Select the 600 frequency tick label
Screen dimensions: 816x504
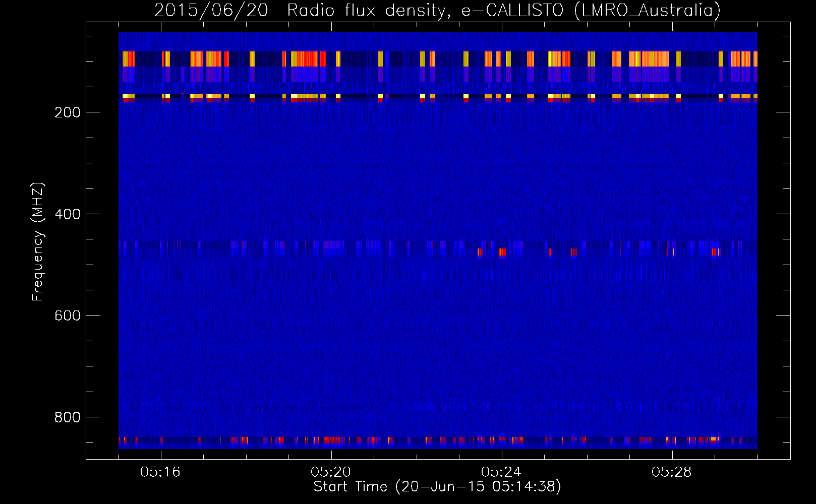coord(68,316)
